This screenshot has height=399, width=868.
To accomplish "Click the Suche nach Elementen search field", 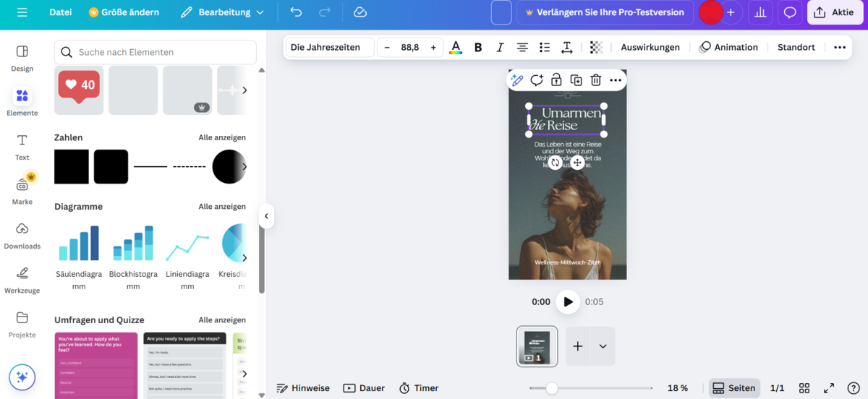I will point(156,52).
